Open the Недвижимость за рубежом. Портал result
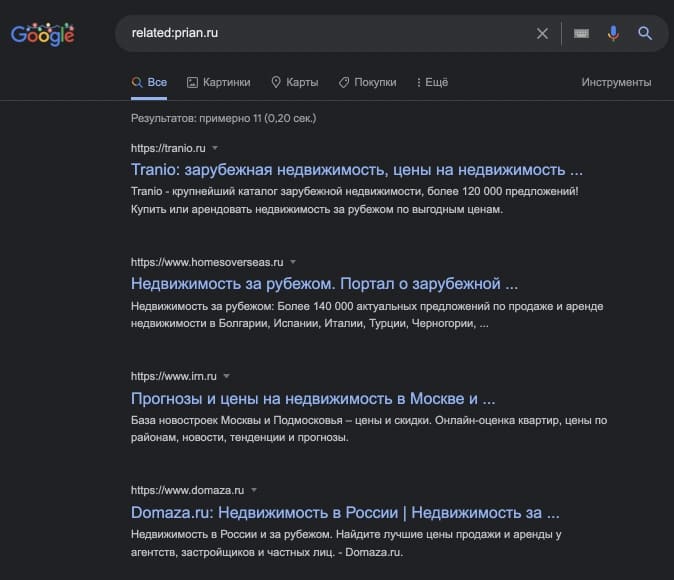This screenshot has width=674, height=580. pos(325,284)
